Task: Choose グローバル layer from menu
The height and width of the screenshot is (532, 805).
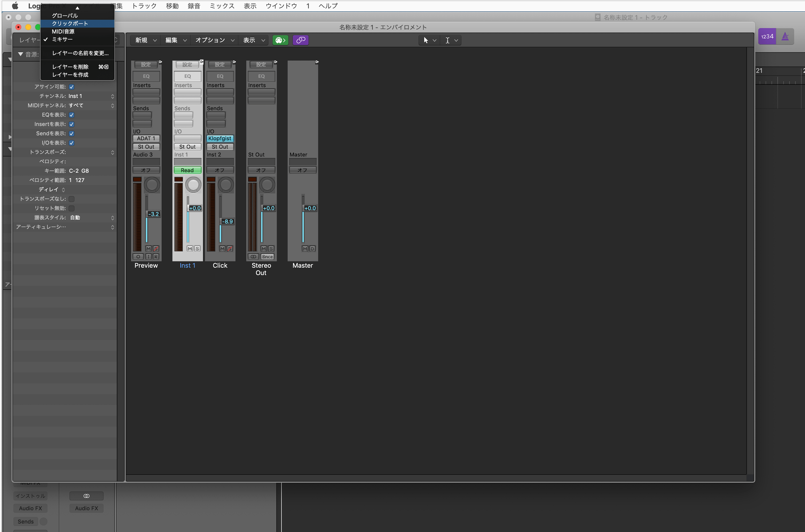Action: click(x=77, y=16)
